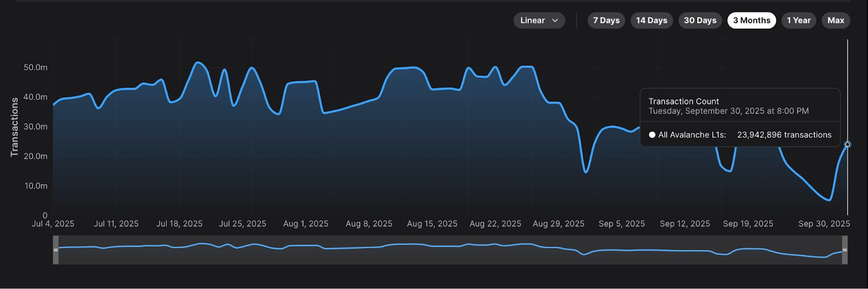Click the chevron arrow beside Linear
The image size is (868, 289).
[555, 21]
